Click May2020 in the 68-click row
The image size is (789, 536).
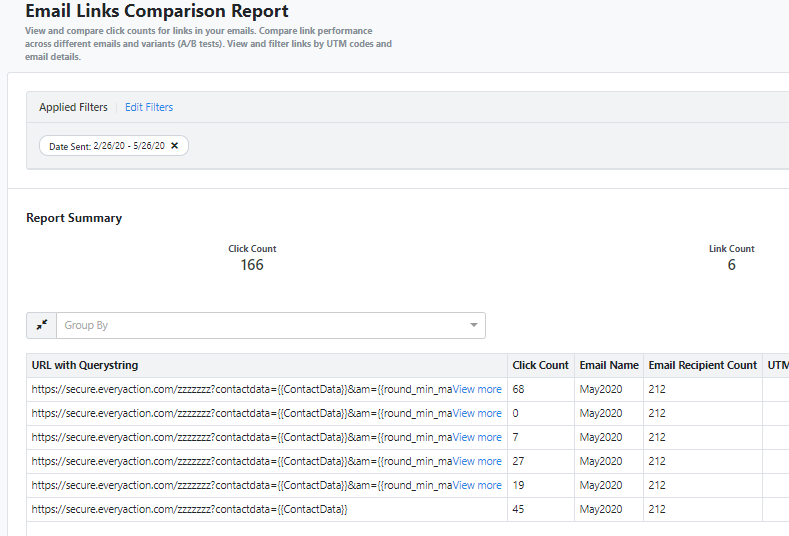[x=601, y=389]
